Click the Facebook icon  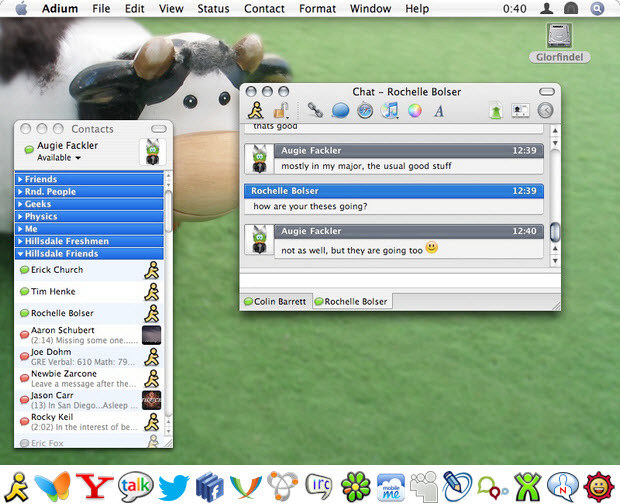[x=210, y=487]
